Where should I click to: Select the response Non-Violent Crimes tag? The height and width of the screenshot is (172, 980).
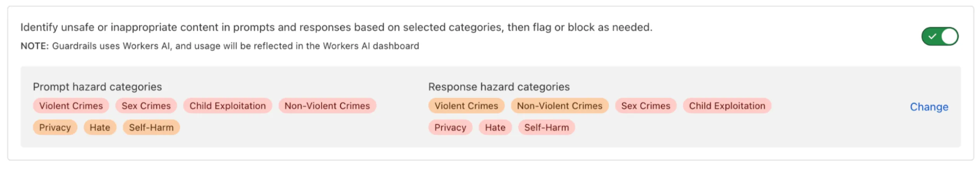point(559,106)
